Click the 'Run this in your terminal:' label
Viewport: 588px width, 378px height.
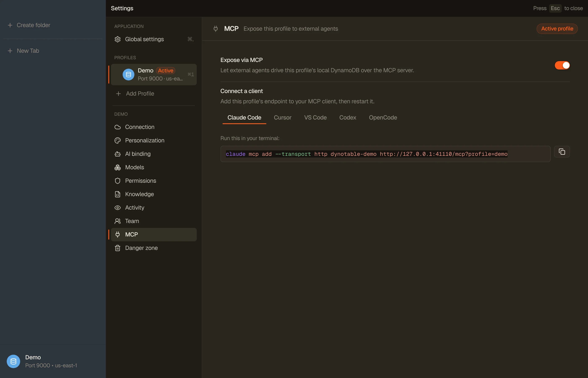[x=250, y=138]
